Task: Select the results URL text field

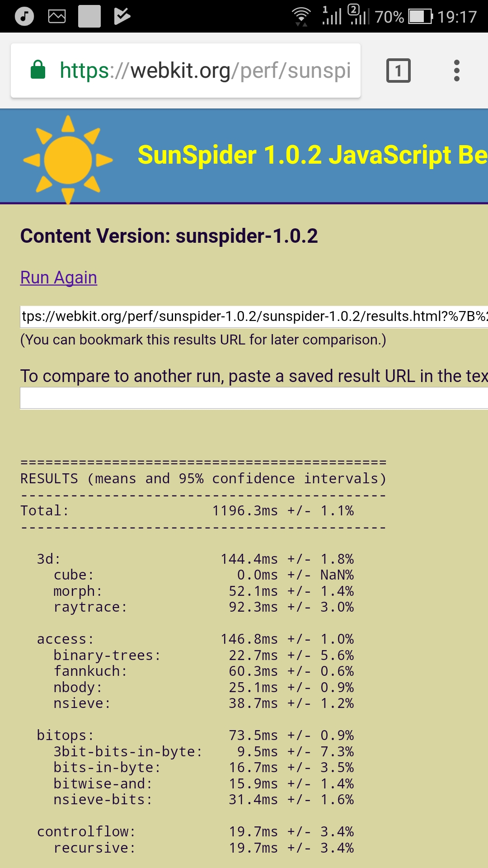Action: pyautogui.click(x=253, y=316)
